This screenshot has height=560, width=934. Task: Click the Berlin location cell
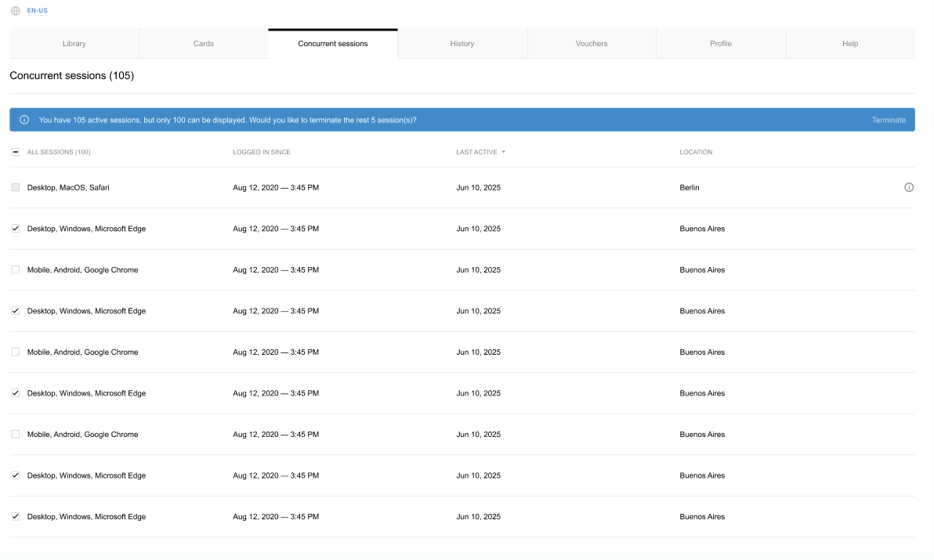point(690,187)
